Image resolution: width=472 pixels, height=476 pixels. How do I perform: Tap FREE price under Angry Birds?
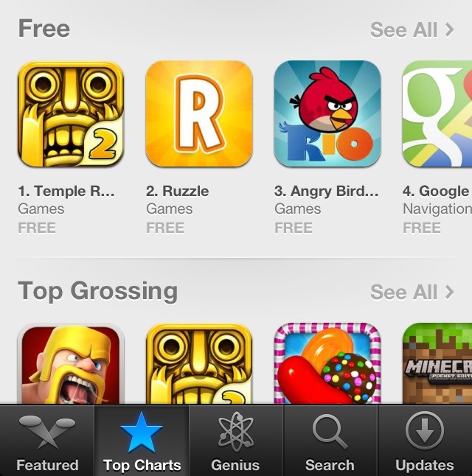[294, 228]
